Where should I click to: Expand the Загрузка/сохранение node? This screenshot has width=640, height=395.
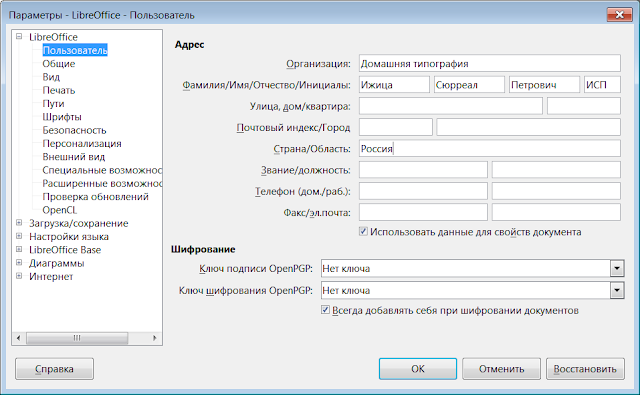tap(19, 223)
